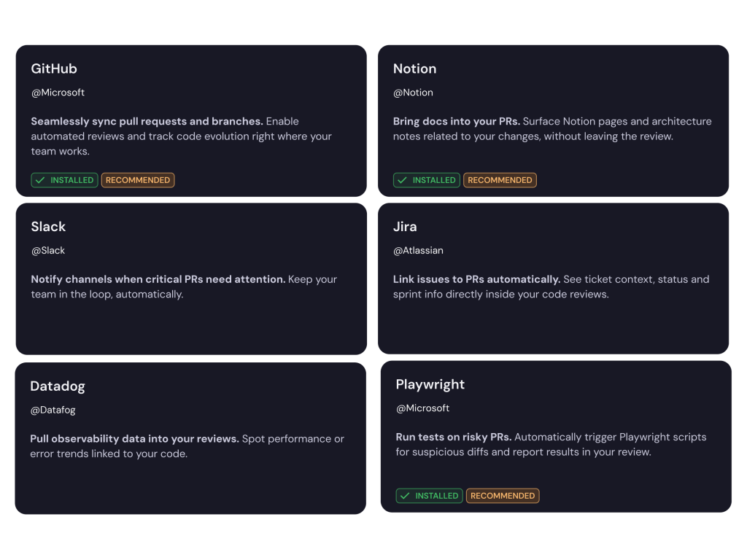Click the checkmark icon on GitHub's Installed badge

tap(40, 180)
